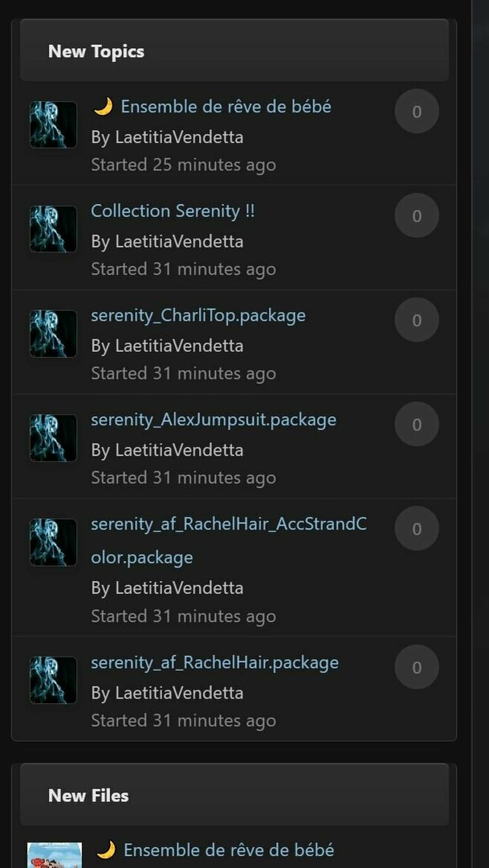
Task: Open the serenity_af_RachelHair_AccStrandColor.package topic
Action: 229,540
